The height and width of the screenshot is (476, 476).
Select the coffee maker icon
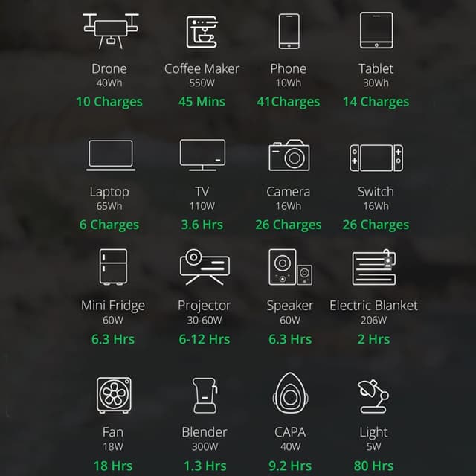pyautogui.click(x=202, y=32)
